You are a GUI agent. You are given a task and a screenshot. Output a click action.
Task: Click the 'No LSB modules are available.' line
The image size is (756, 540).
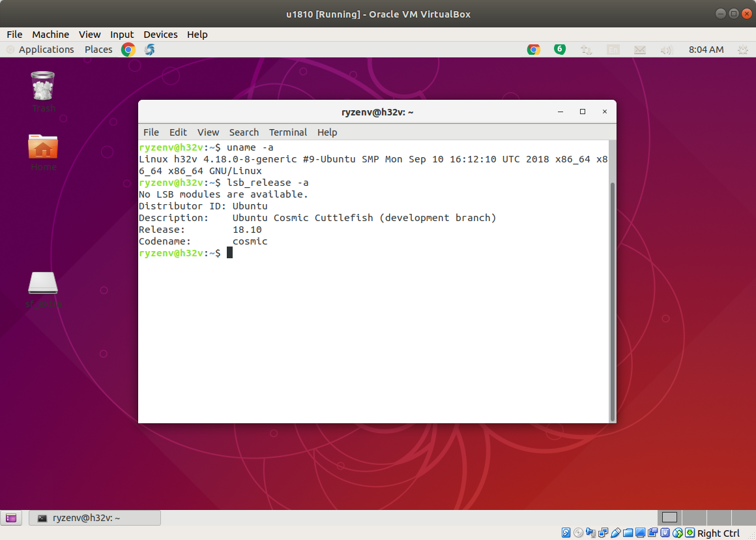[x=224, y=194]
